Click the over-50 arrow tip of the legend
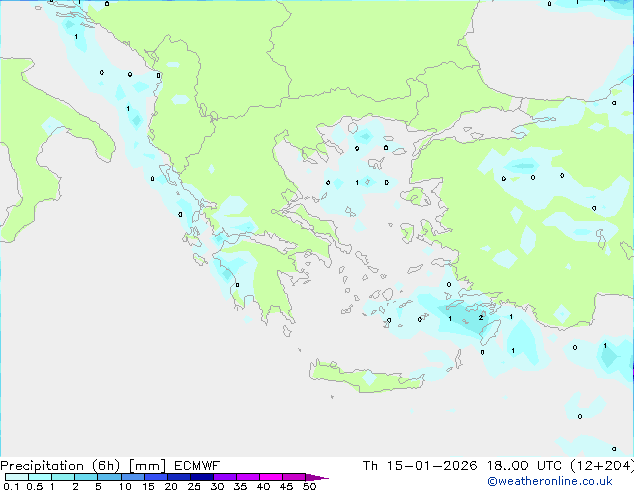The width and height of the screenshot is (634, 490). (318, 477)
